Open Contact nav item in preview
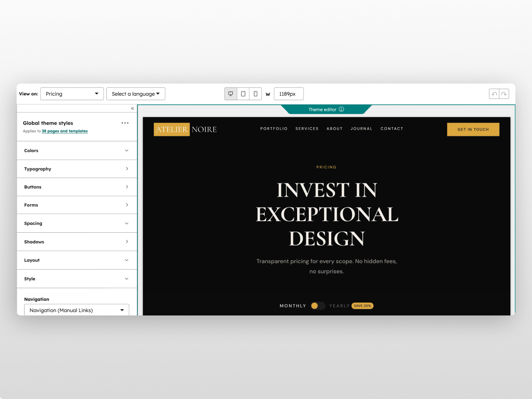 392,129
